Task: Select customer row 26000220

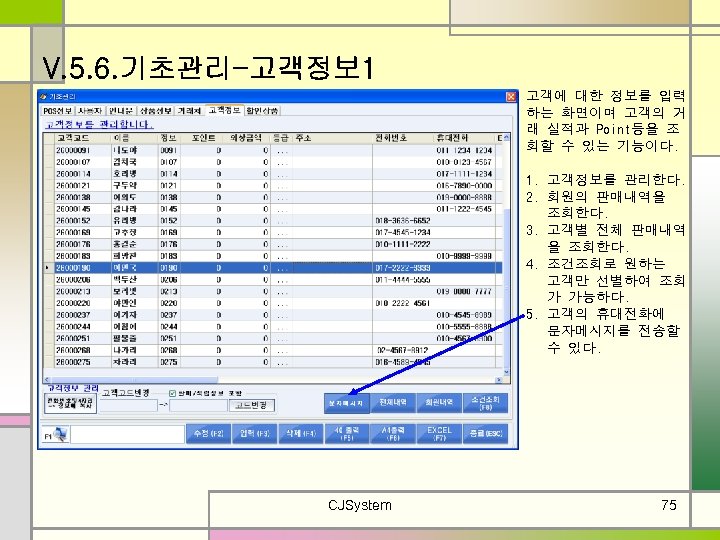Action: pos(275,303)
